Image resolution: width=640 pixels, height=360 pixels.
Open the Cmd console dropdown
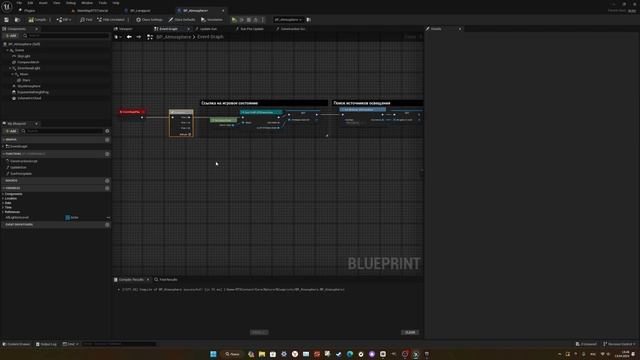[70, 344]
